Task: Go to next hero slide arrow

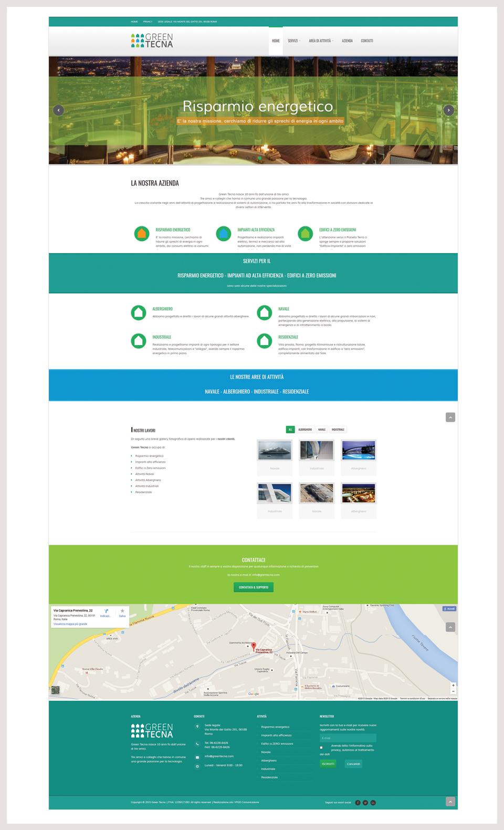Action: (x=448, y=110)
